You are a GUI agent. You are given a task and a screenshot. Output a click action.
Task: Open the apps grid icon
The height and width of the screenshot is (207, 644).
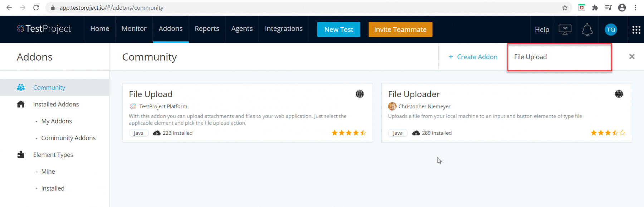tap(636, 29)
